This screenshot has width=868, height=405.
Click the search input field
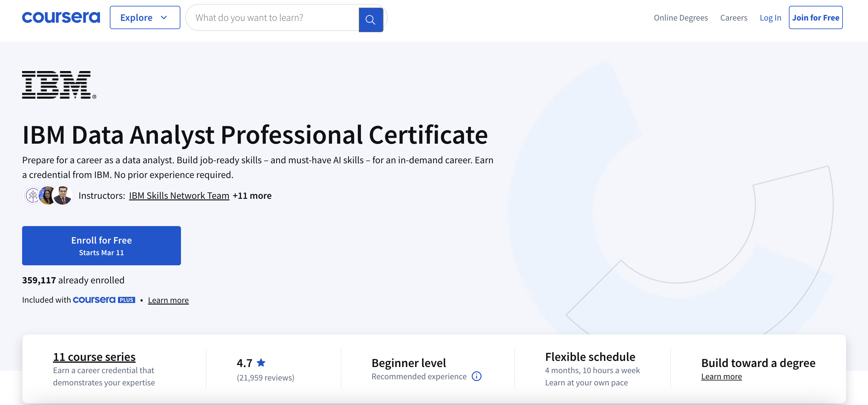[273, 17]
